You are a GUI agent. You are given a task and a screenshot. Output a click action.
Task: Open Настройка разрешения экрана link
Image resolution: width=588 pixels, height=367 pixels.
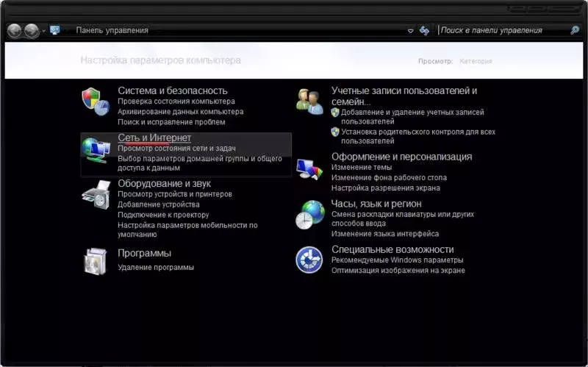pos(385,188)
